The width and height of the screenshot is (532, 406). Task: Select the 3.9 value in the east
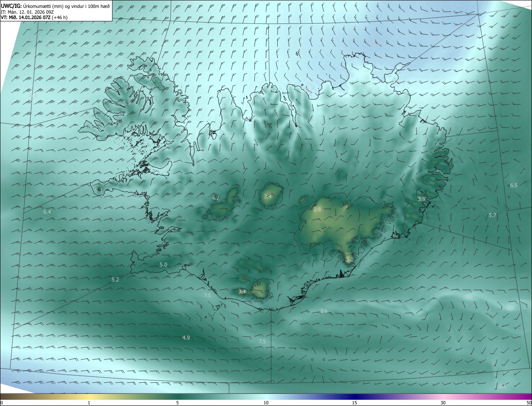(x=421, y=199)
